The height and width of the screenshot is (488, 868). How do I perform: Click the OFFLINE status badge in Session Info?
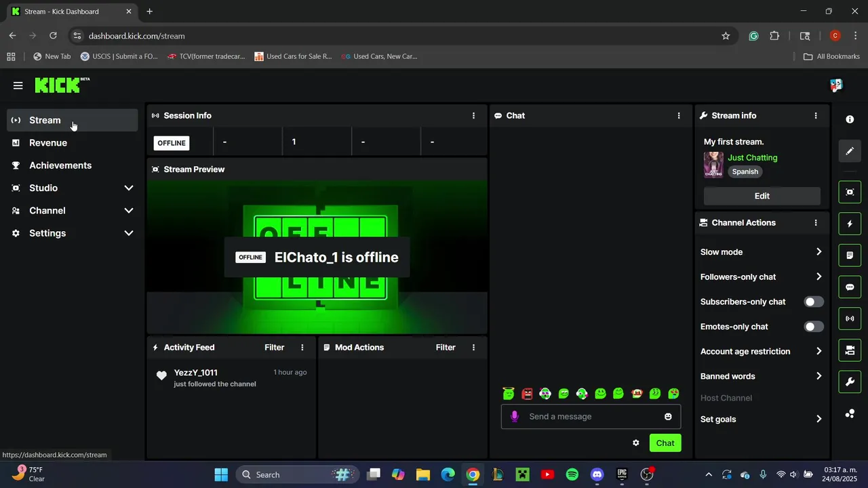click(172, 143)
